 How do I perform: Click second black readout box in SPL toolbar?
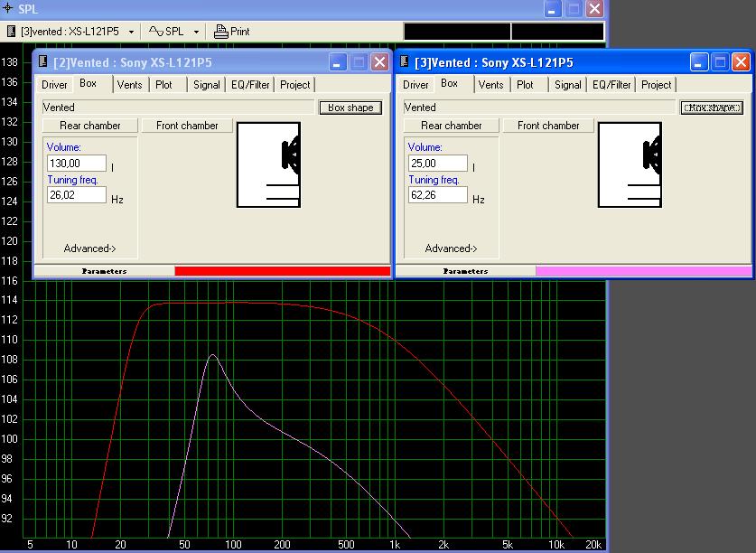[557, 32]
